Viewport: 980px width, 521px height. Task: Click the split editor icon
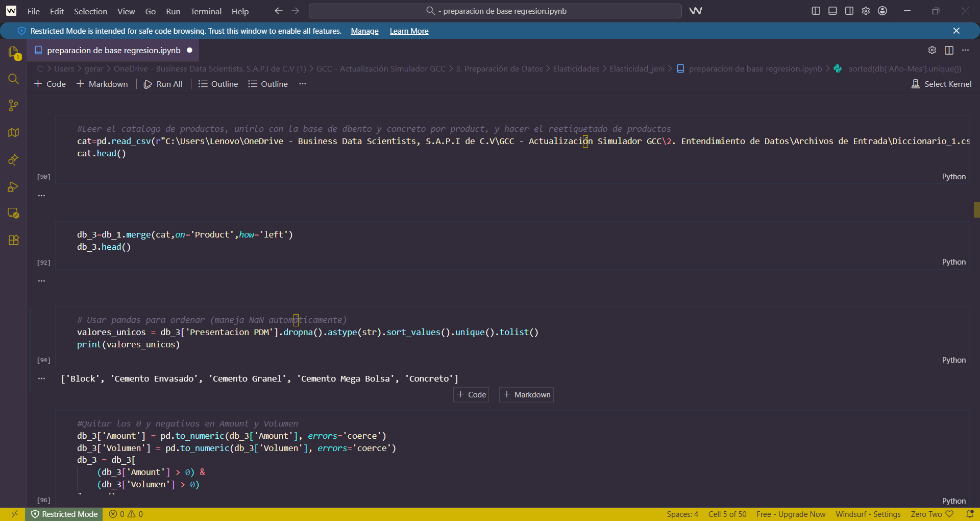coord(949,50)
